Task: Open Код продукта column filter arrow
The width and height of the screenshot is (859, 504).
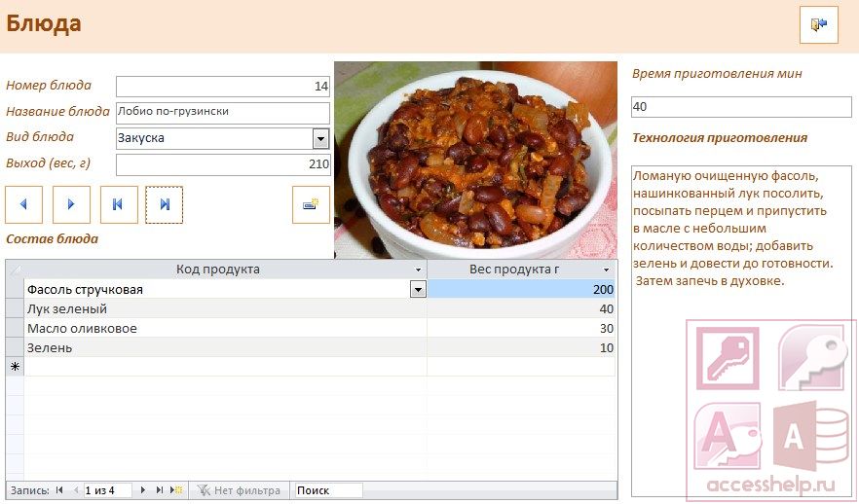Action: click(x=418, y=270)
